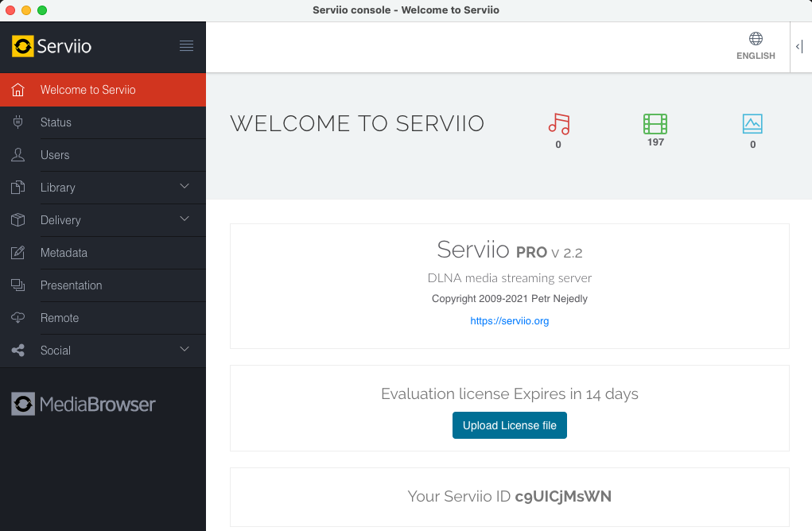Click the screens icon next to Presentation
This screenshot has width=812, height=531.
click(x=18, y=285)
